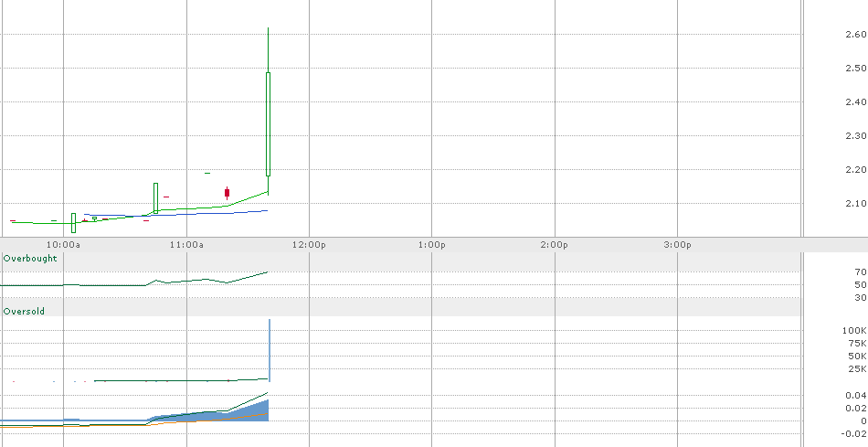The width and height of the screenshot is (868, 447).
Task: Click the 25K volume axis label
Action: 857,369
